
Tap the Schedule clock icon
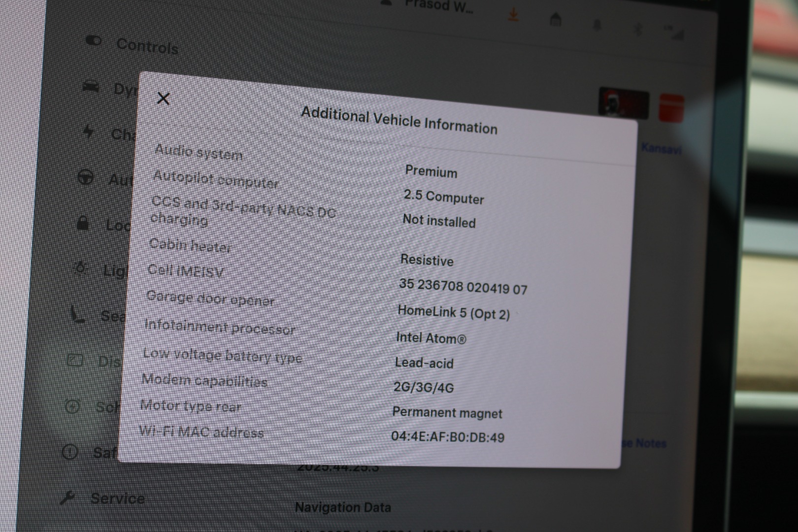pyautogui.click(x=72, y=406)
